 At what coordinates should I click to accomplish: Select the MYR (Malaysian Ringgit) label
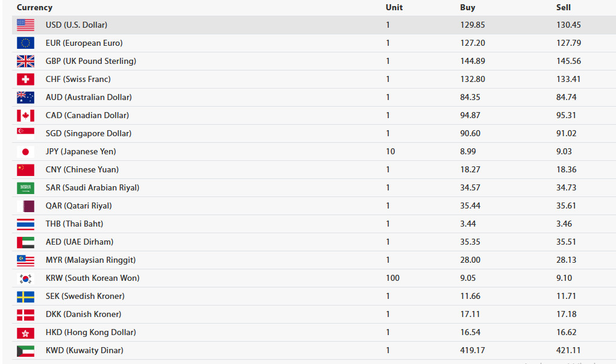pyautogui.click(x=90, y=260)
